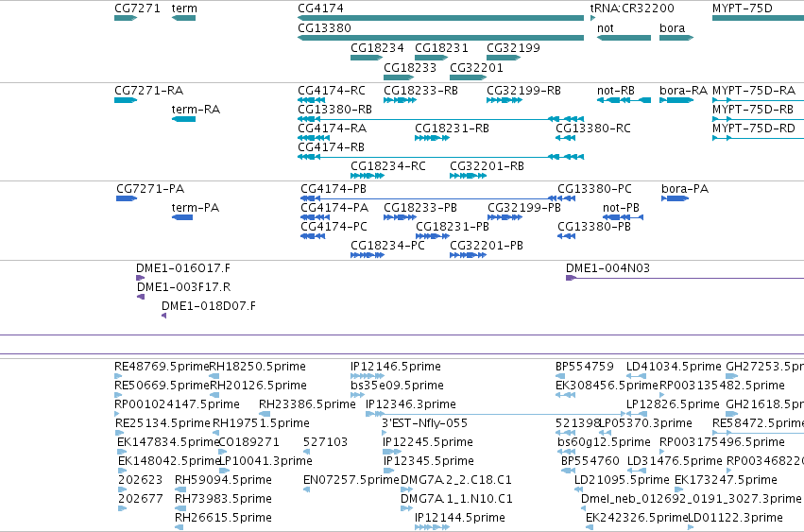Select transcript CG13380-RB
The image size is (804, 532).
pyautogui.click(x=440, y=119)
